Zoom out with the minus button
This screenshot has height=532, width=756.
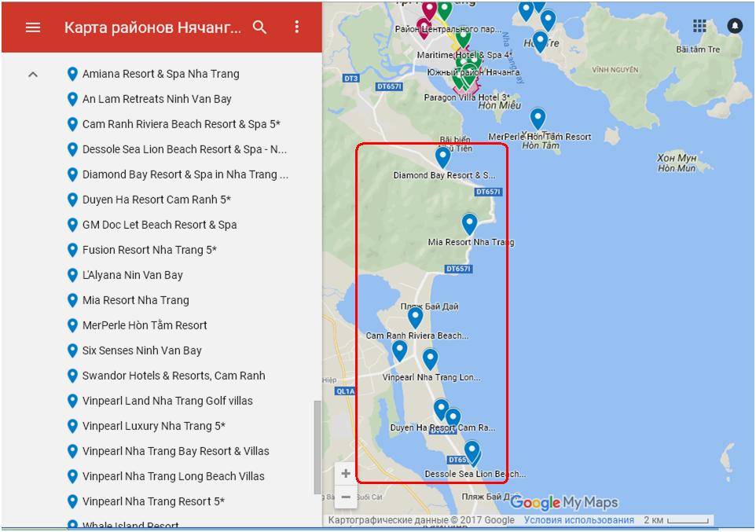pos(346,497)
